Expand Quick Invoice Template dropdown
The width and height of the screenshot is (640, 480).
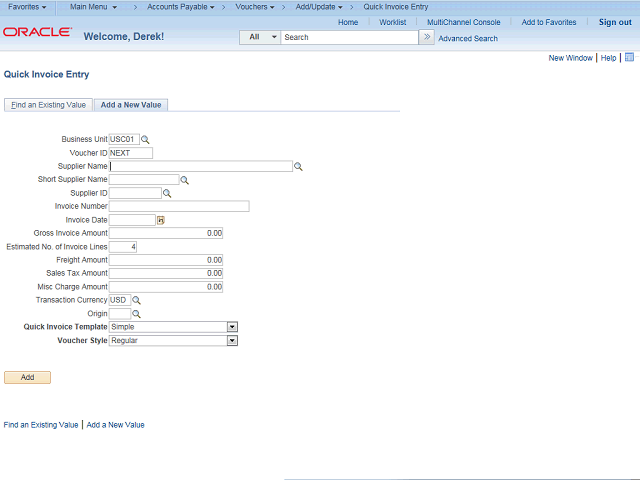pyautogui.click(x=232, y=327)
